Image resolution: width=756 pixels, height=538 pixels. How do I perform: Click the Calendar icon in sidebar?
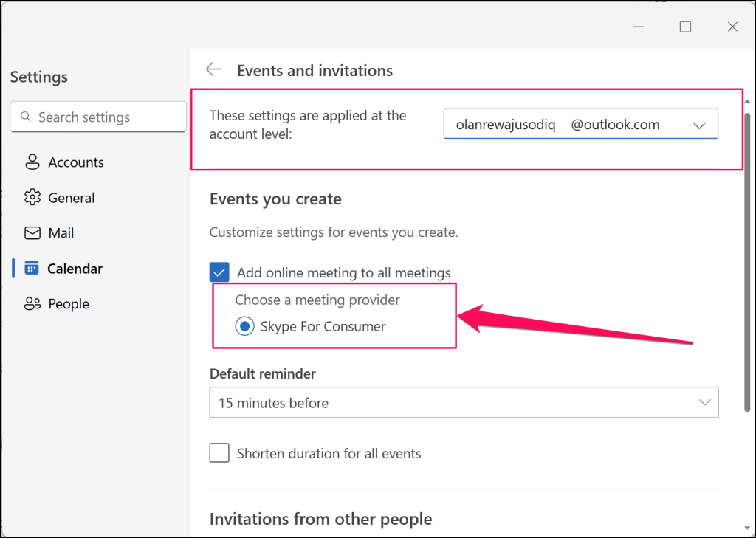[32, 269]
